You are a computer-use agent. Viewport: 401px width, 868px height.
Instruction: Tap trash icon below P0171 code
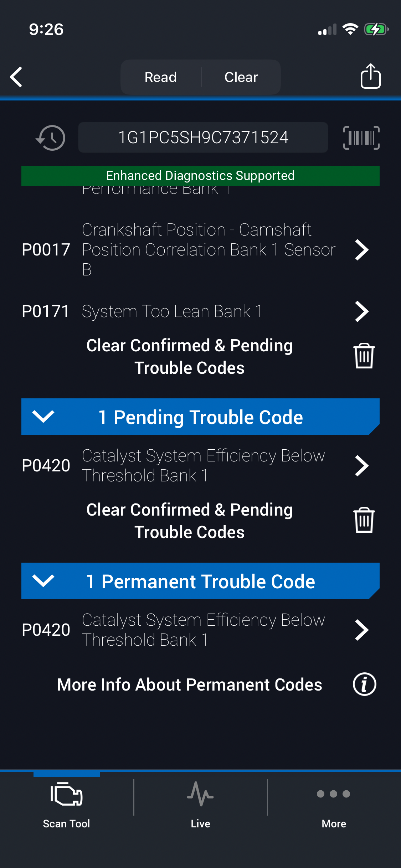[x=364, y=356]
